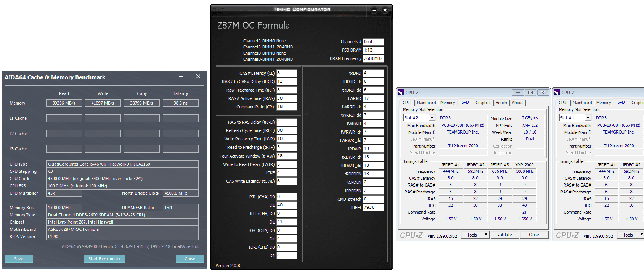The image size is (644, 272).
Task: Click Command Rate (CR) field
Action: pos(287,107)
